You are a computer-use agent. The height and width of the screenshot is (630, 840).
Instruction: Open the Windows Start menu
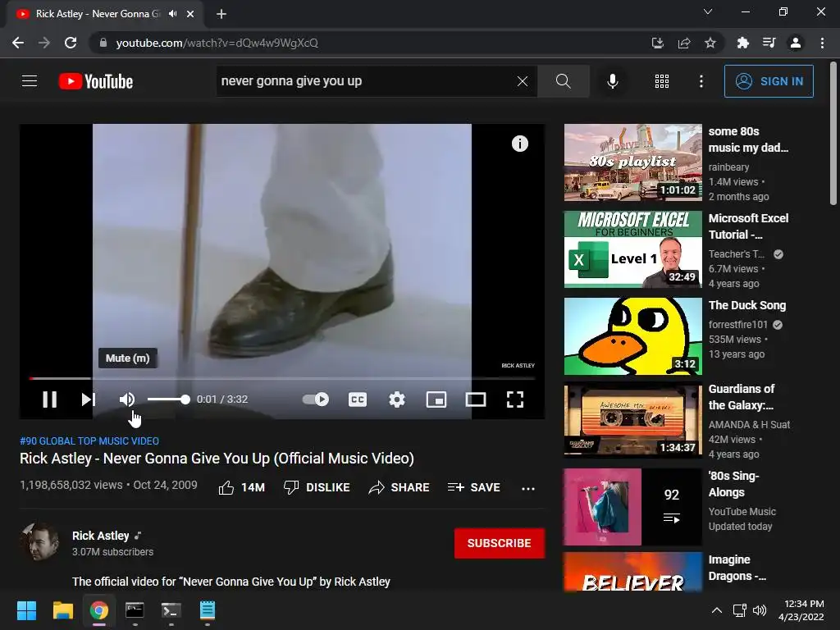point(26,610)
